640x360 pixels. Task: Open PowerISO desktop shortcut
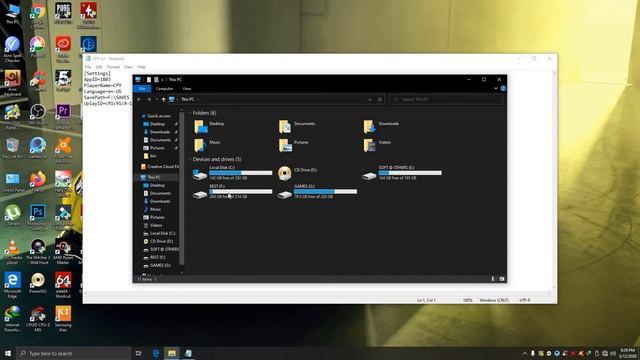(38, 283)
